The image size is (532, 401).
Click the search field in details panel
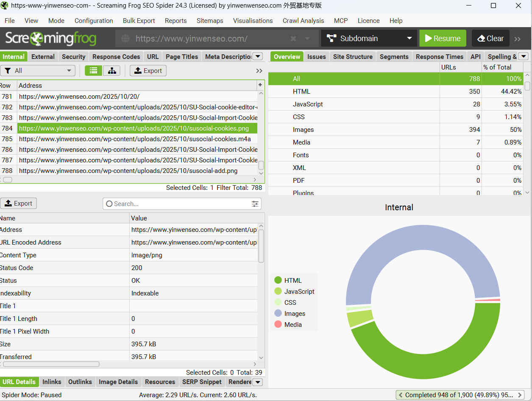click(x=182, y=204)
